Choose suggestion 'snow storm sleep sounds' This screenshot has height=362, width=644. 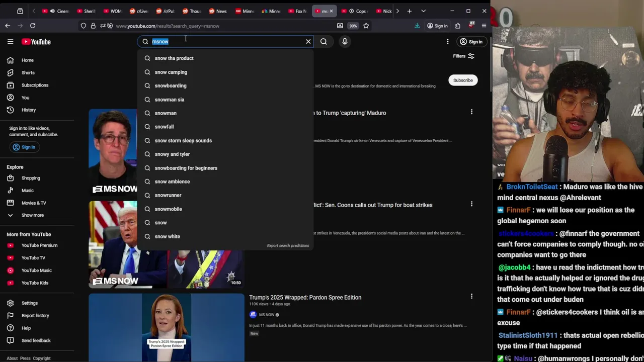tap(225, 141)
